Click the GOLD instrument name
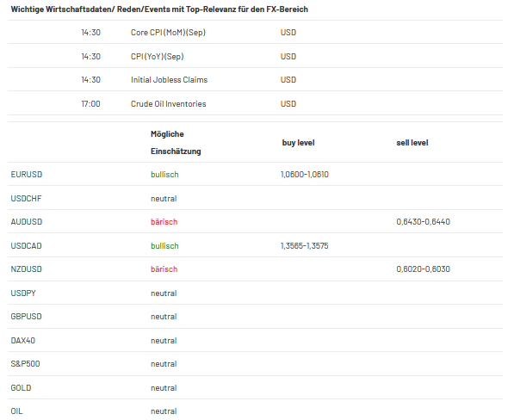This screenshot has width=514, height=420. click(21, 387)
